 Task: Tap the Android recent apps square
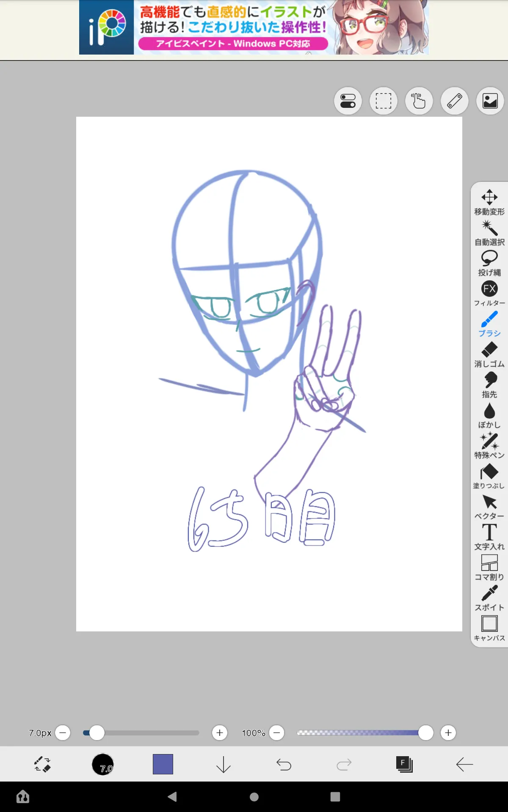coord(335,797)
